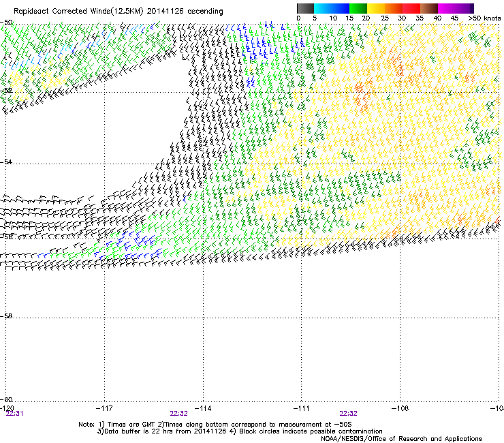
Task: Click the -108 longitude axis label
Action: (400, 408)
